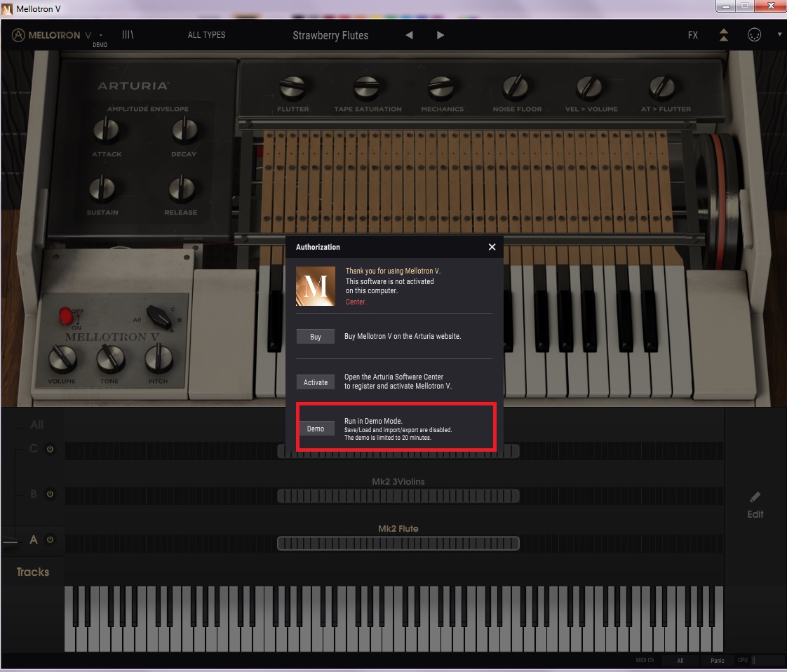Click the Strawberry Flutes preset name
This screenshot has height=672, width=787.
[330, 35]
